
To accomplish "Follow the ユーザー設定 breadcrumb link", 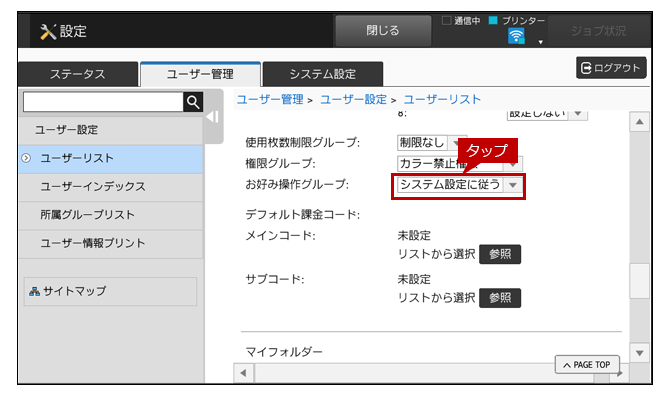I will click(x=353, y=100).
